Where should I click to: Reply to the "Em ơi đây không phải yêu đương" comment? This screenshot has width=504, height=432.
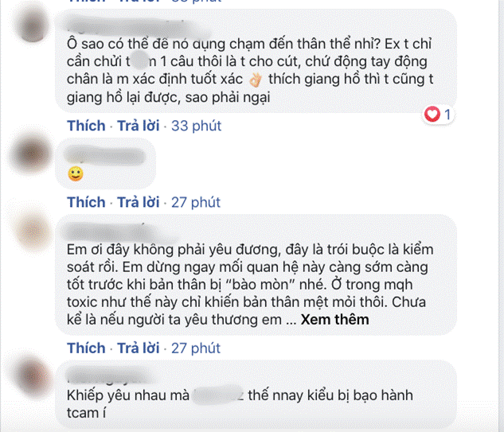[139, 348]
